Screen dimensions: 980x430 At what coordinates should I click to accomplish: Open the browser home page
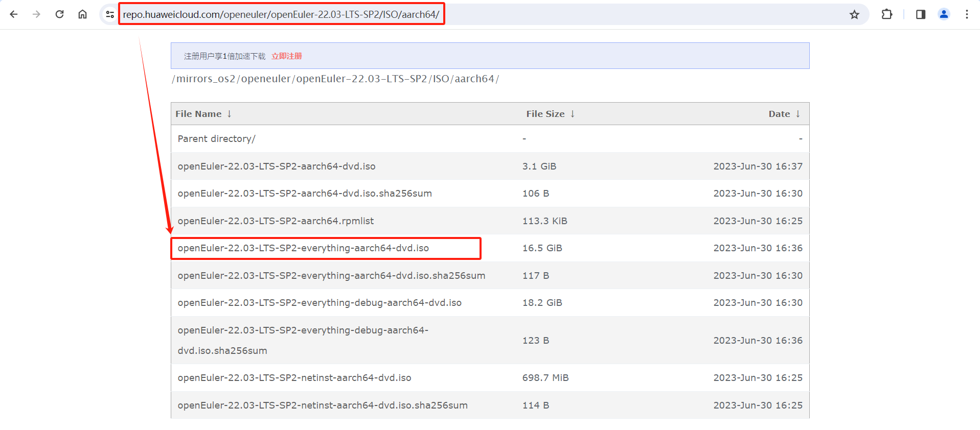click(82, 14)
